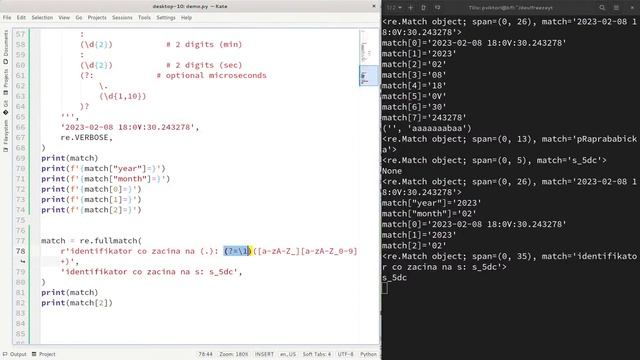Image resolution: width=640 pixels, height=360 pixels.
Task: Click line number 57 in gutter
Action: pos(21,34)
